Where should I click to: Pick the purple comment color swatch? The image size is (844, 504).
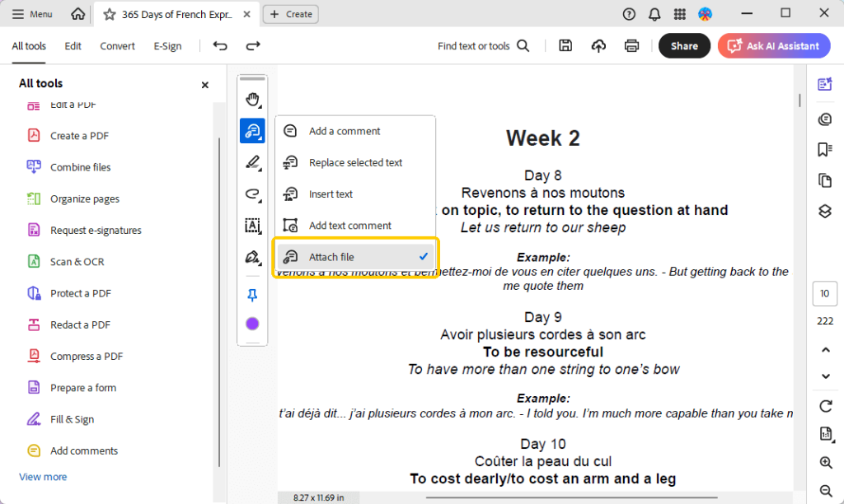pyautogui.click(x=252, y=324)
